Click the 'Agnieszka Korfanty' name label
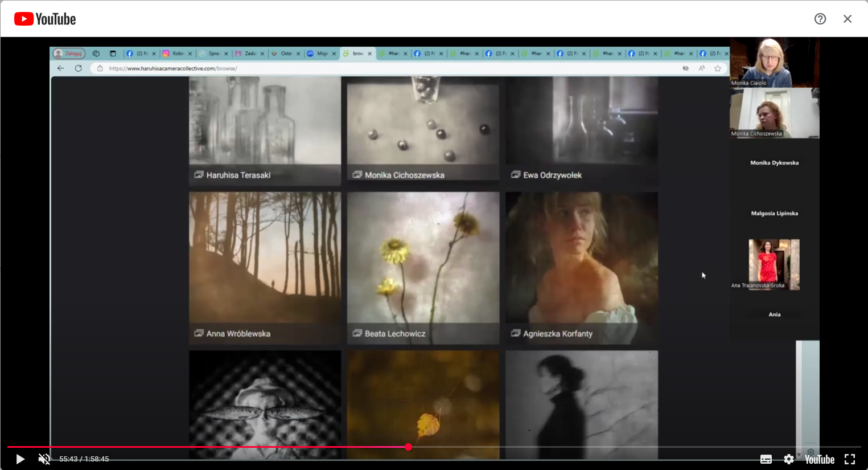868x470 pixels. (x=558, y=333)
